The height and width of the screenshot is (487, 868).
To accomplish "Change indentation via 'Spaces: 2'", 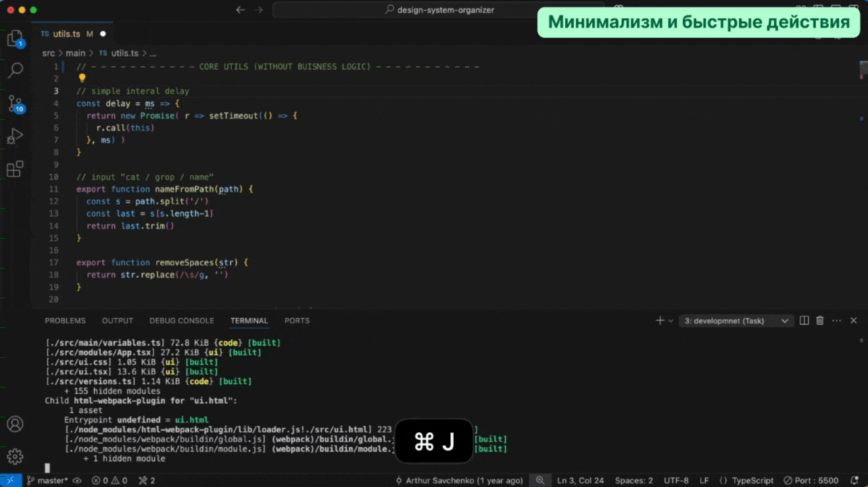I will click(634, 480).
